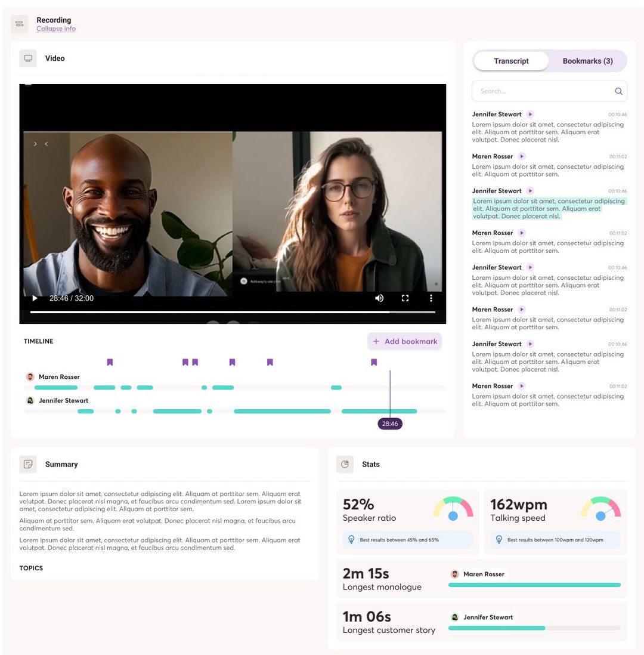Click the play icon beside Jennifer Stewart's first transcript entry
Viewport: 644px width, 655px height.
[x=530, y=114]
